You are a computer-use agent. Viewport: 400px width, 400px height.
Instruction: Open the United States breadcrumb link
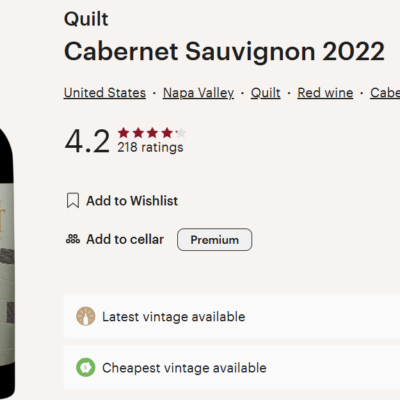pyautogui.click(x=105, y=93)
